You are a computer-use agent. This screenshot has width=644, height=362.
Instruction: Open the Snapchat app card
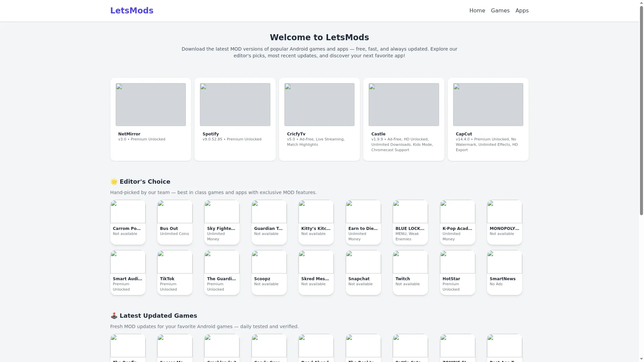[x=363, y=273]
